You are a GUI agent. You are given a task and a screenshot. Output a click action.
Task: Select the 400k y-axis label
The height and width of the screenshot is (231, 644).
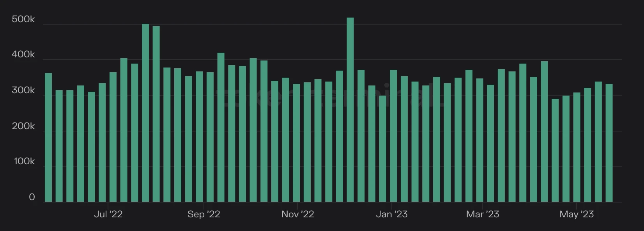23,55
